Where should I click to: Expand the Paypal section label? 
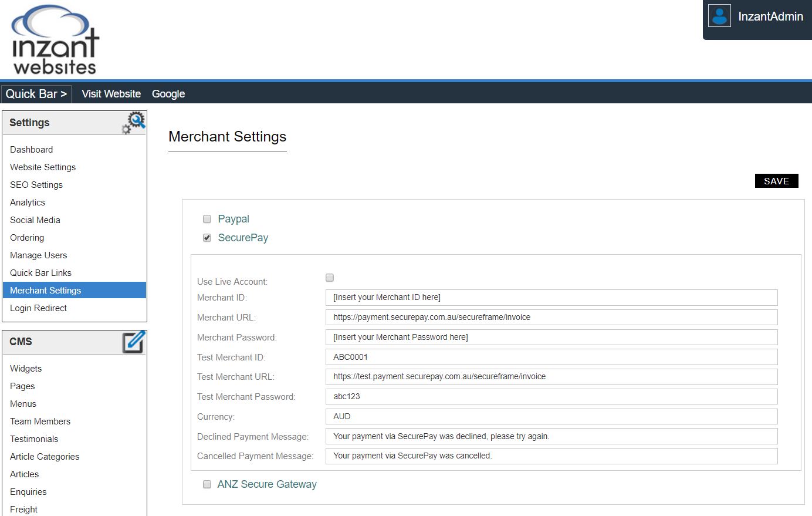[234, 219]
